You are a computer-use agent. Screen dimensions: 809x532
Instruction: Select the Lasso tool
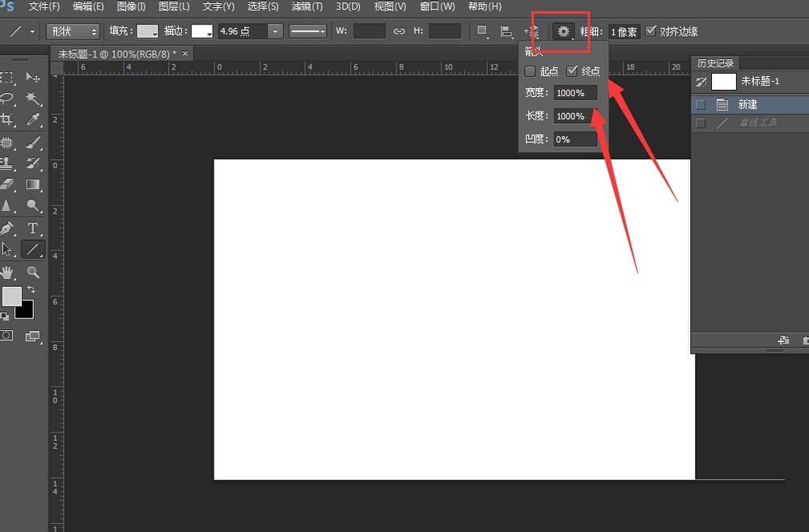tap(8, 97)
